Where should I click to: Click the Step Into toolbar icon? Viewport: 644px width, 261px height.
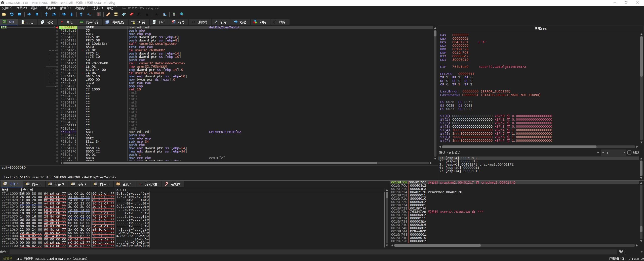pos(46,14)
